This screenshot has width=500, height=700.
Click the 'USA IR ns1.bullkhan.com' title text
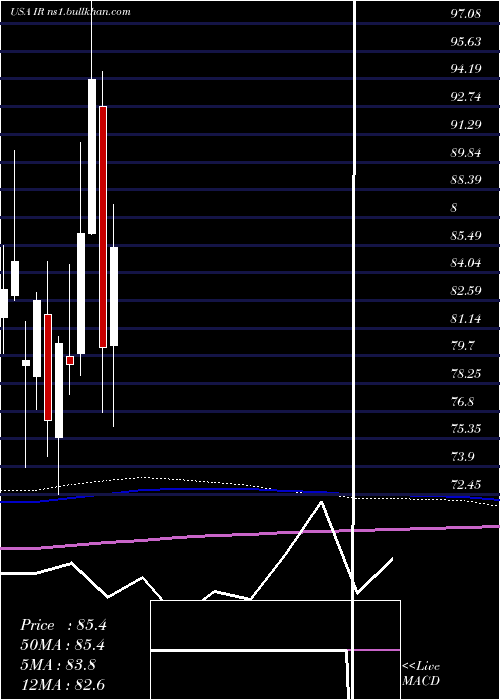tap(71, 12)
